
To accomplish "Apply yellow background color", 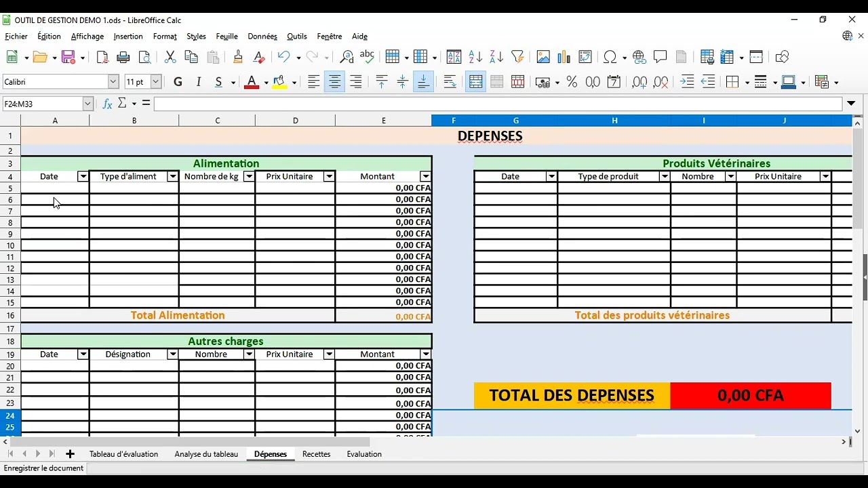I will pos(279,82).
